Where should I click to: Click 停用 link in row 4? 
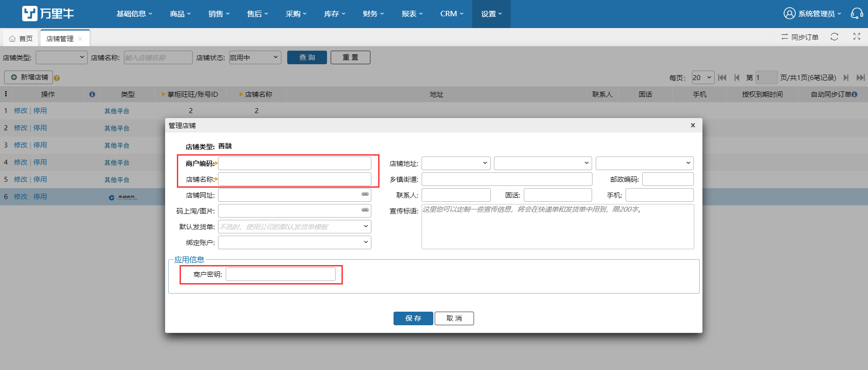tap(40, 162)
